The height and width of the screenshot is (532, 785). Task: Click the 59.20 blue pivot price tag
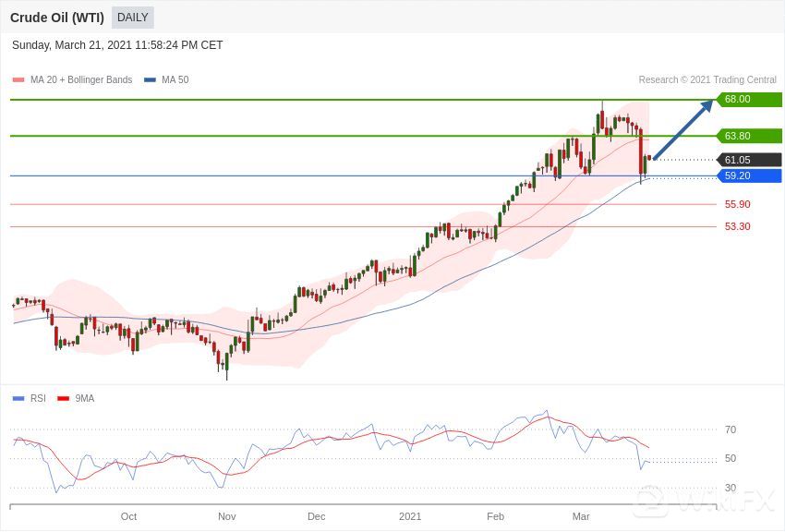point(749,175)
